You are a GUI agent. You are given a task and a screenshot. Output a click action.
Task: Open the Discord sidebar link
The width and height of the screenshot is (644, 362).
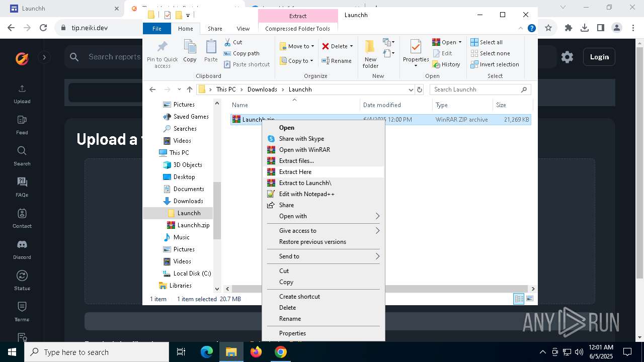coord(22,250)
